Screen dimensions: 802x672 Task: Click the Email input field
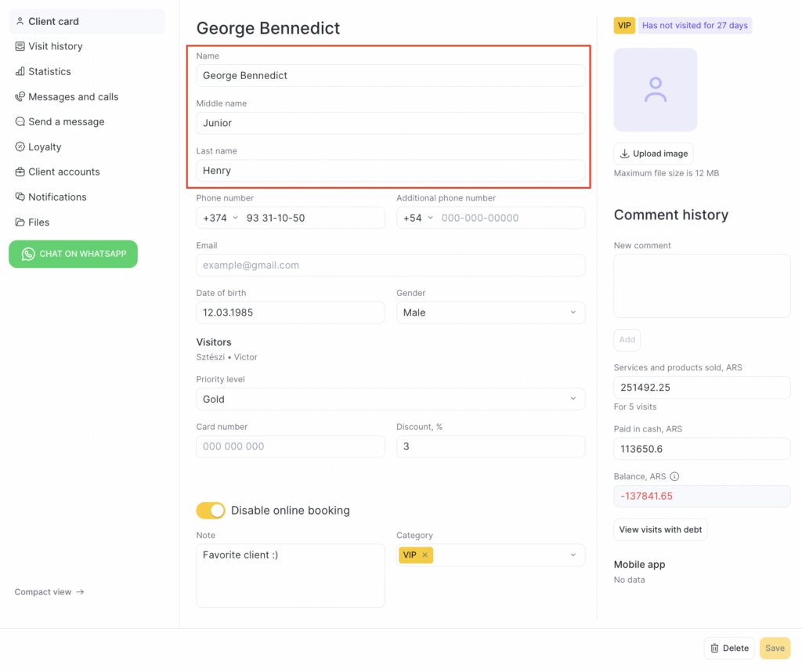coord(390,266)
